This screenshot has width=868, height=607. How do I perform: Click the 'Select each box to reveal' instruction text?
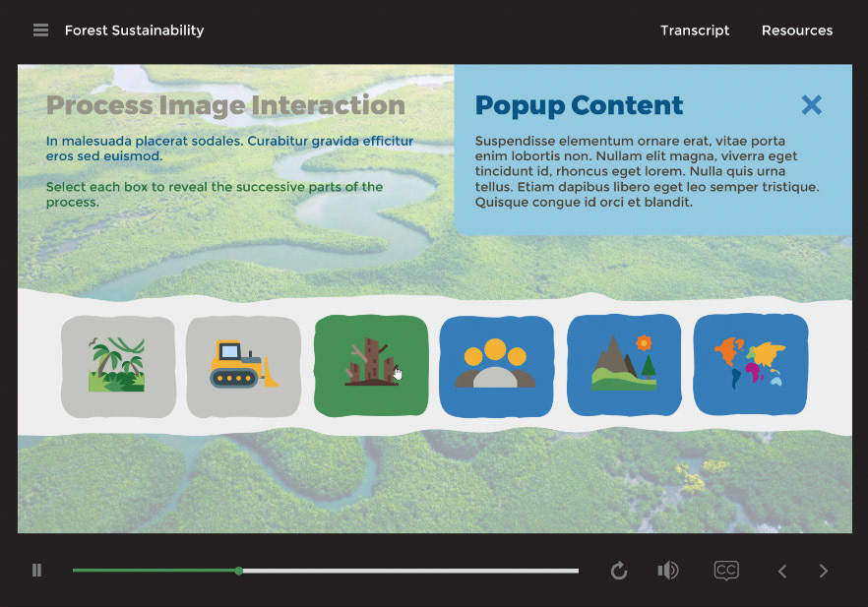point(215,194)
